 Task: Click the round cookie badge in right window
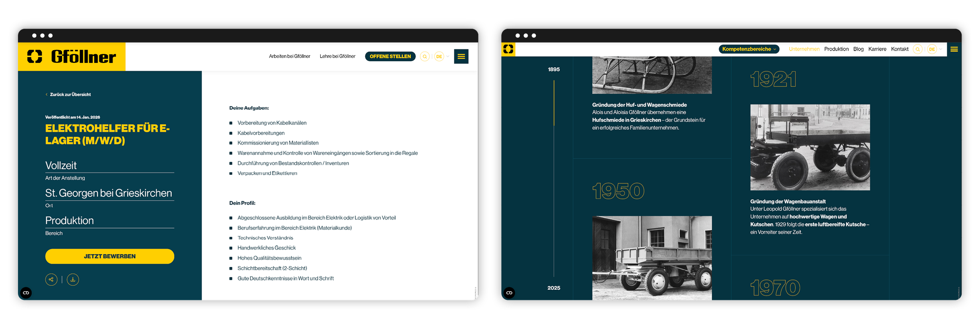(509, 293)
